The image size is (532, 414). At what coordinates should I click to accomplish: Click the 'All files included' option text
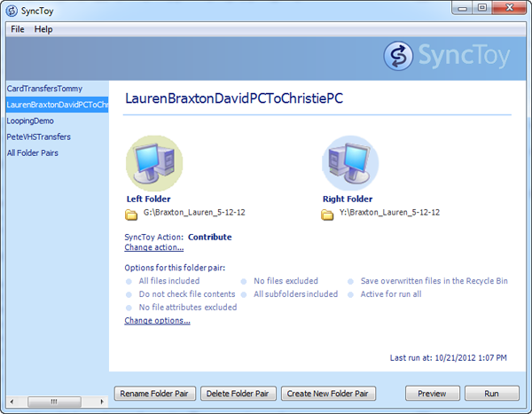tap(169, 281)
